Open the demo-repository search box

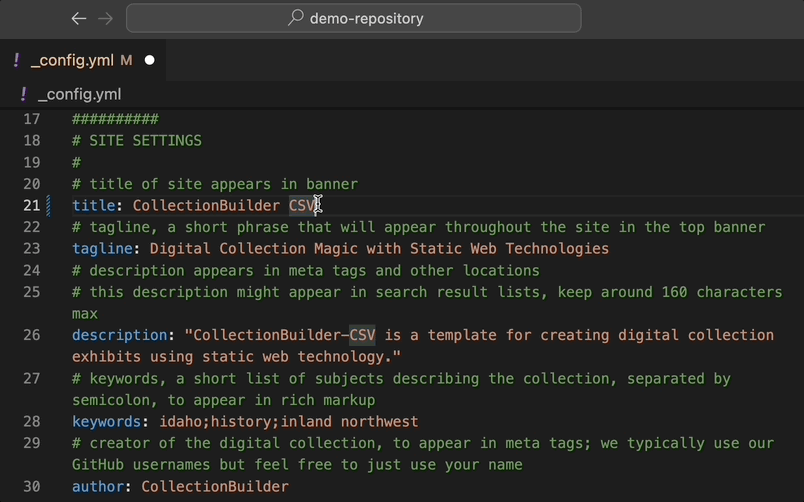click(x=354, y=18)
